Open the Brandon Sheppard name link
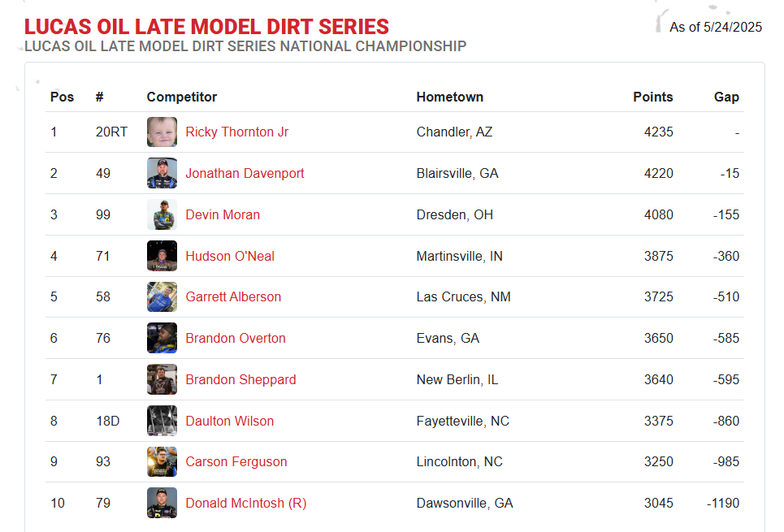 [x=240, y=380]
